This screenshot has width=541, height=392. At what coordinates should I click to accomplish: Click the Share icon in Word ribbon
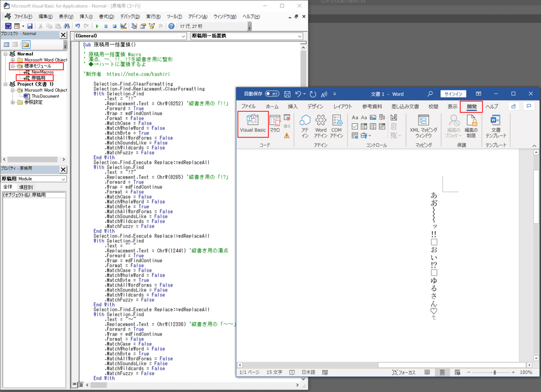pyautogui.click(x=513, y=106)
